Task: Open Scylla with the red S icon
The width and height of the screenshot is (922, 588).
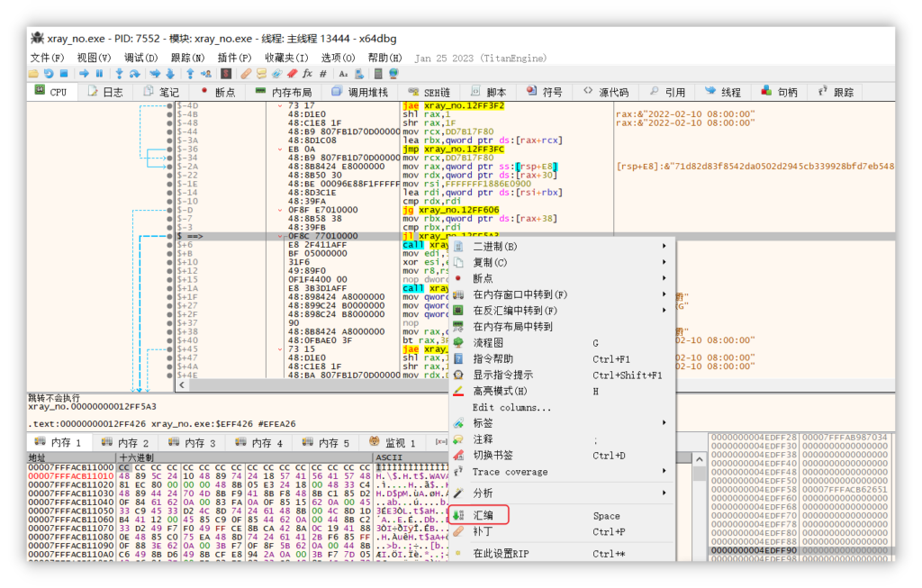Action: click(226, 74)
